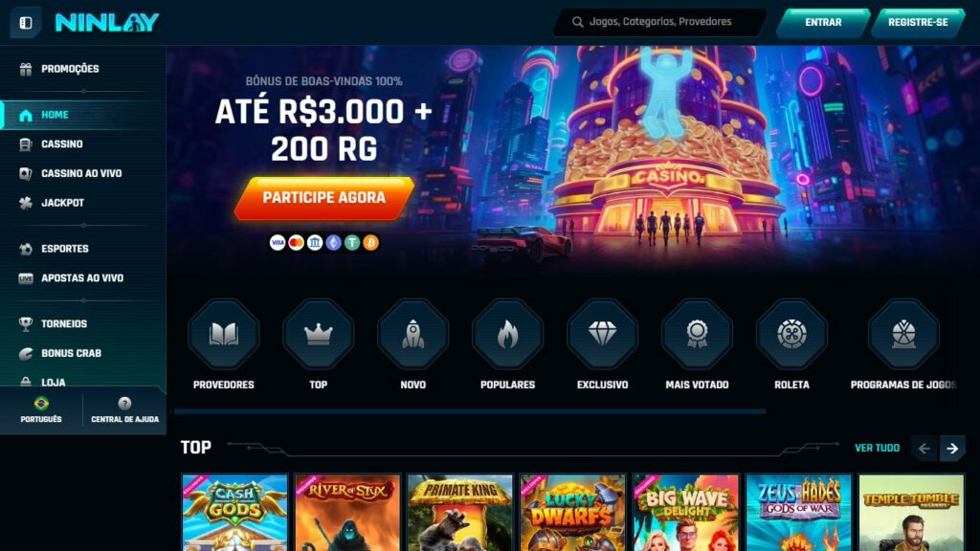Image resolution: width=980 pixels, height=551 pixels.
Task: Open the Programas de Jogos category icon
Action: click(903, 334)
